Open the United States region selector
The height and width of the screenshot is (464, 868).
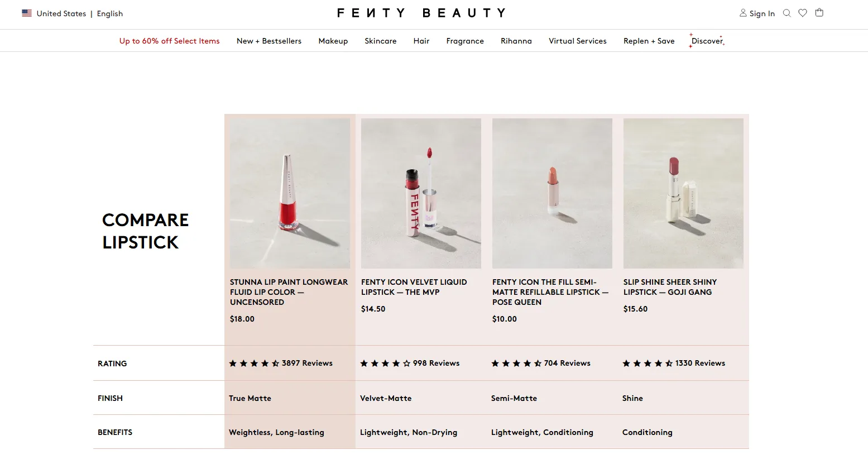tap(60, 13)
